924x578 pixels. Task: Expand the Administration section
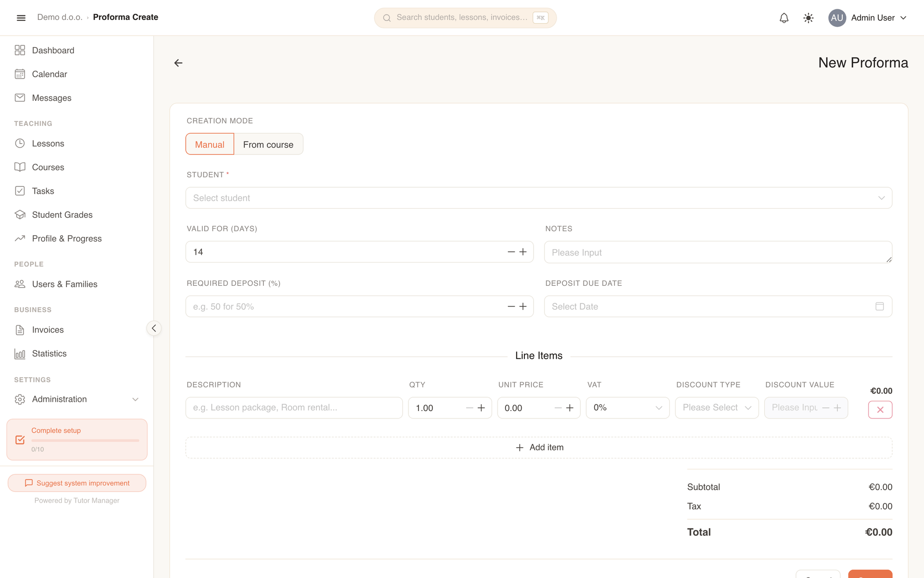[77, 399]
